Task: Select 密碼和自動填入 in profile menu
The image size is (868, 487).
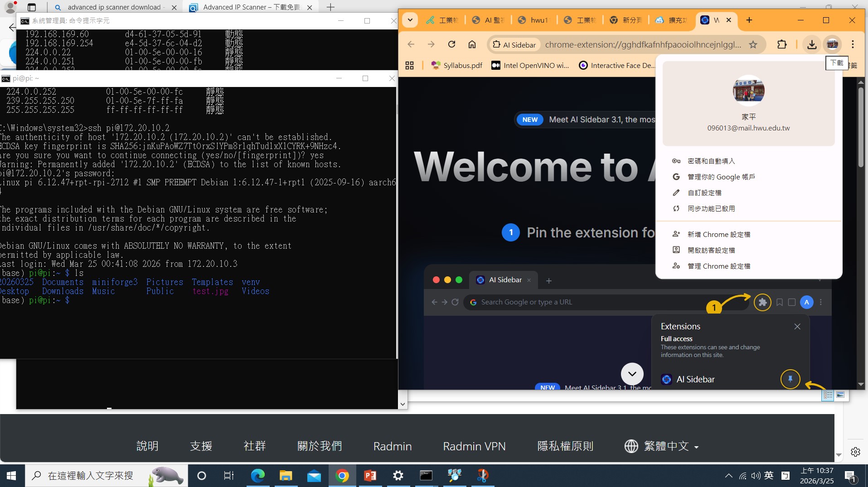Action: tap(711, 161)
